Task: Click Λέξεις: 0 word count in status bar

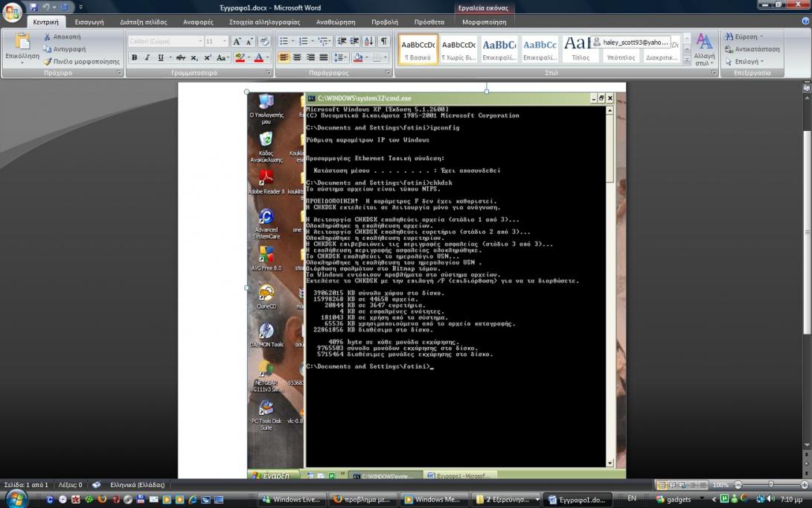Action: click(x=71, y=485)
